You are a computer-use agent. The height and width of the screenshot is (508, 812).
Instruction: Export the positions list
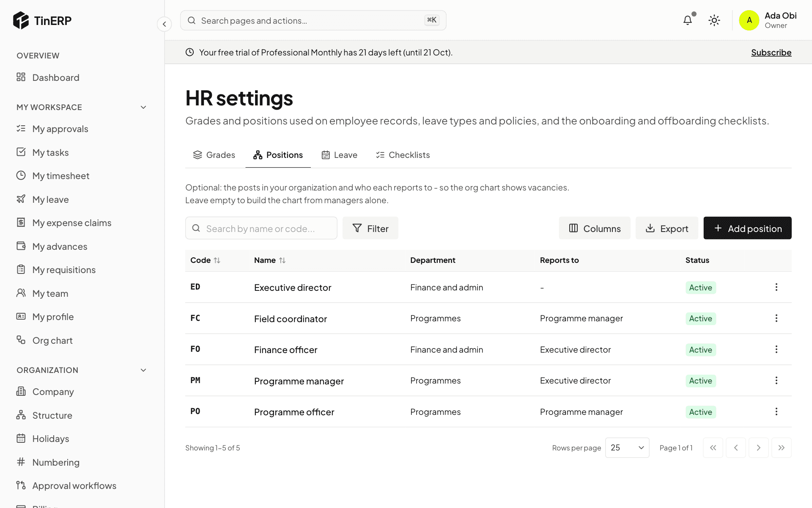(667, 228)
